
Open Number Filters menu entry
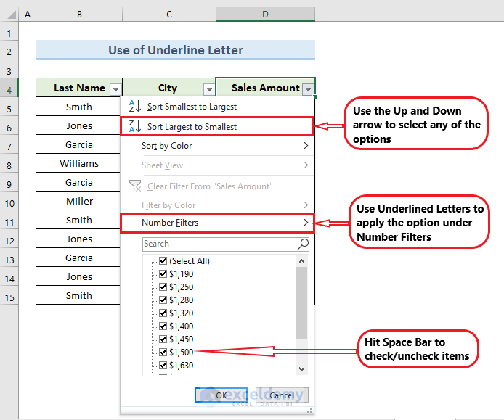[217, 223]
